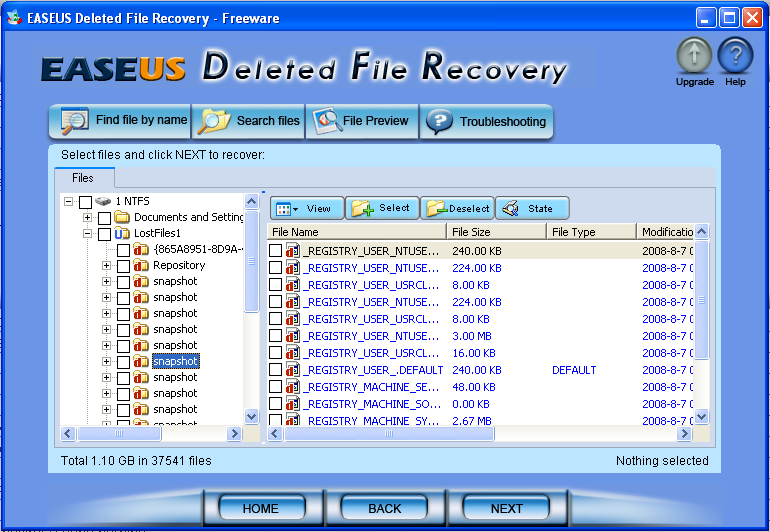The height and width of the screenshot is (532, 770).
Task: Click file icon of _REGISTRY_MACHINE_SE row
Action: 293,387
